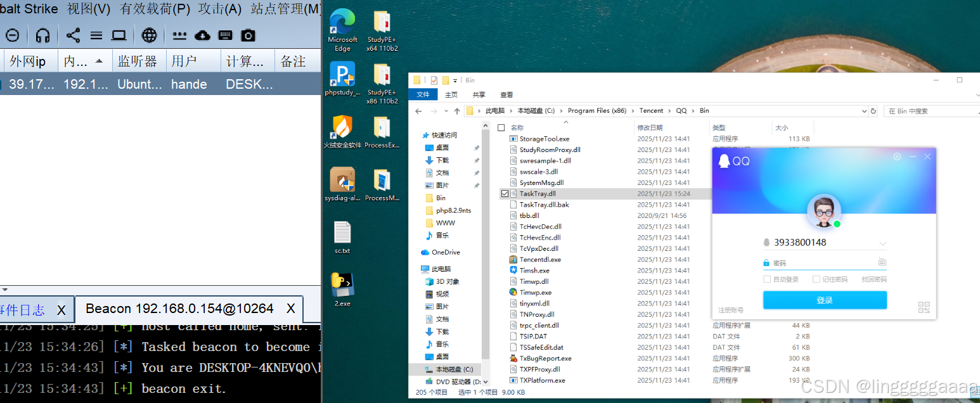Click the 在 Bin 中搜索 search box

point(932,111)
